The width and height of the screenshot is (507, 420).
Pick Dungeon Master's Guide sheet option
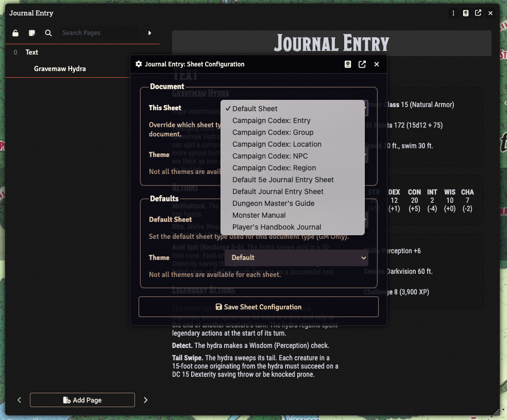tap(273, 203)
